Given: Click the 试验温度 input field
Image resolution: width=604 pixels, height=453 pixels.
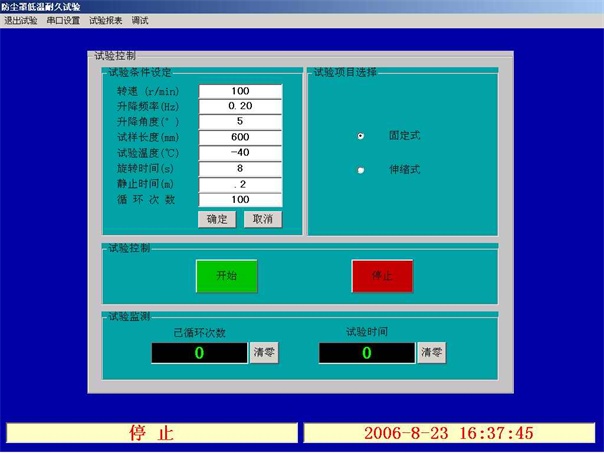Looking at the screenshot, I should point(240,153).
